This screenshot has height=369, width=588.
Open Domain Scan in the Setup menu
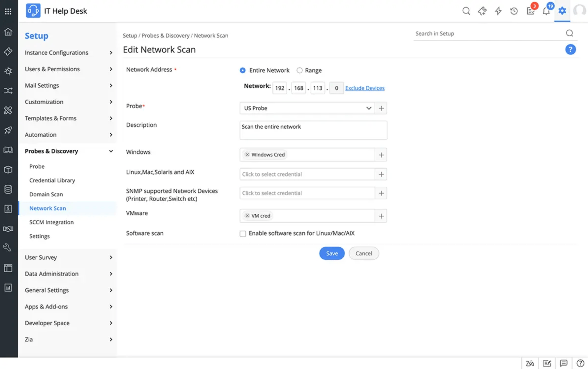[46, 194]
